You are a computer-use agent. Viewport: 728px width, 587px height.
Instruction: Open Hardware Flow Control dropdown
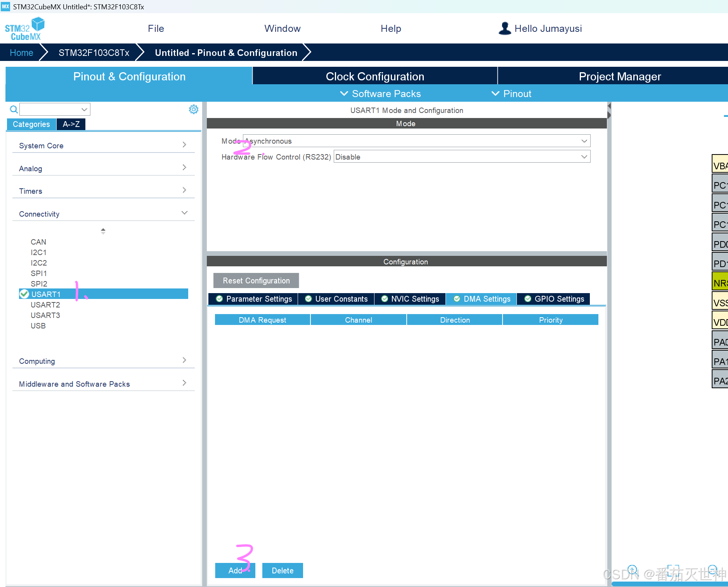click(462, 157)
